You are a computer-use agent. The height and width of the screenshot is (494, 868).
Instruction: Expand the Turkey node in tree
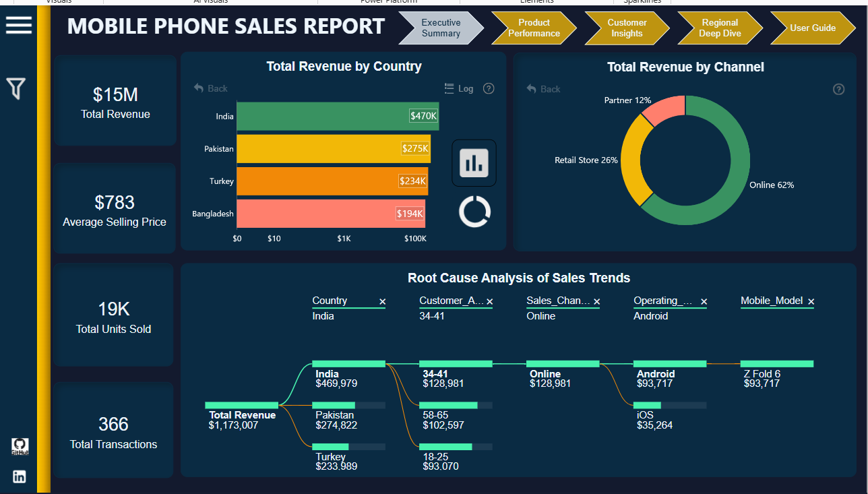click(348, 447)
